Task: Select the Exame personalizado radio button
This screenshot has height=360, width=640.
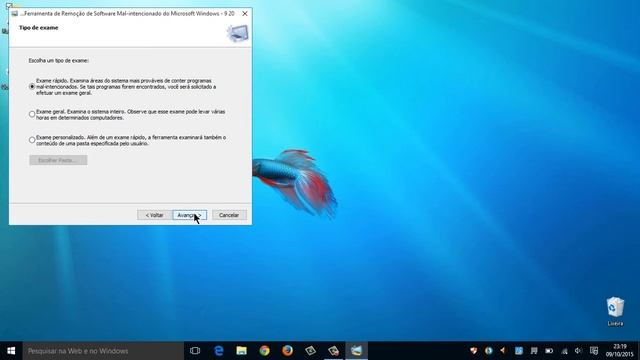Action: click(32, 140)
